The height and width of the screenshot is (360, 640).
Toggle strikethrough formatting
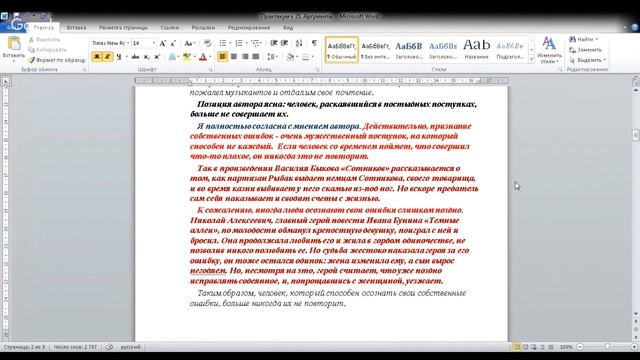pyautogui.click(x=135, y=57)
